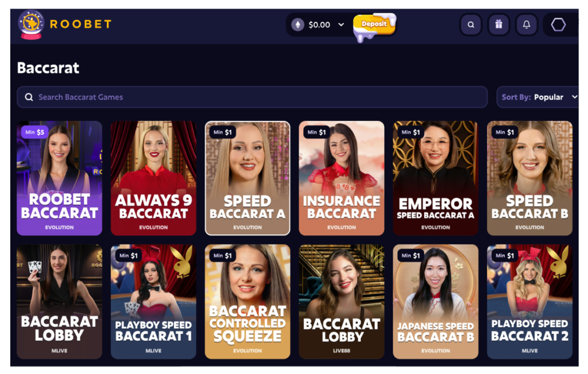
Task: Open the gift rewards icon
Action: tap(498, 25)
